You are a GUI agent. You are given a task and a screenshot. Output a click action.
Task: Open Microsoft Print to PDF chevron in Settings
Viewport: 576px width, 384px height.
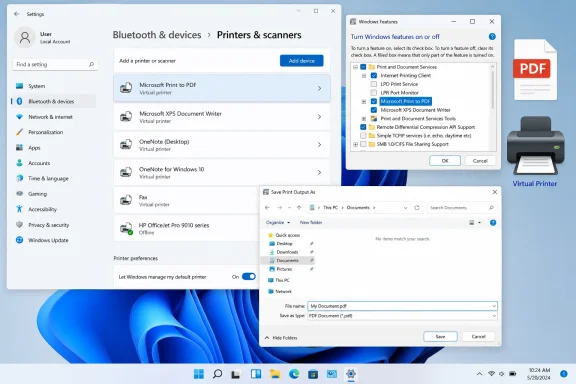coord(319,89)
